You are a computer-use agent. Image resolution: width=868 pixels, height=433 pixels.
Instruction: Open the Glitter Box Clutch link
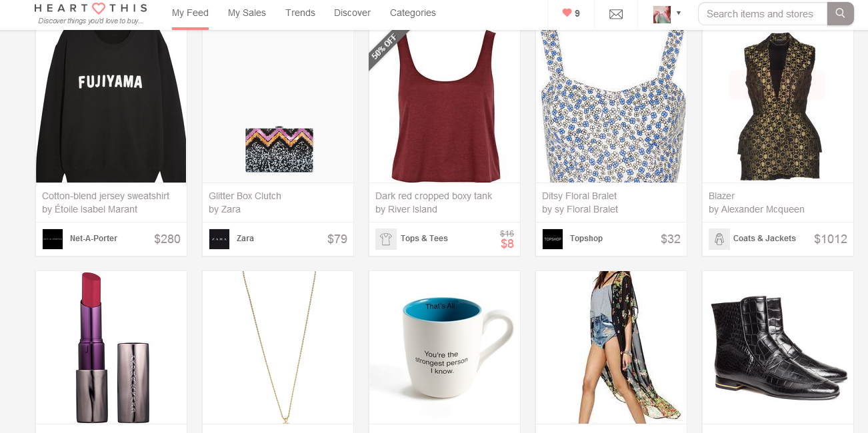coord(245,196)
